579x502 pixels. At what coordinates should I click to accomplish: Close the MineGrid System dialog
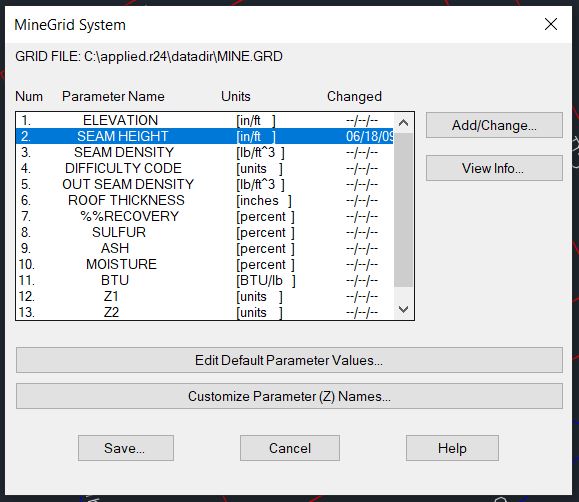point(551,24)
